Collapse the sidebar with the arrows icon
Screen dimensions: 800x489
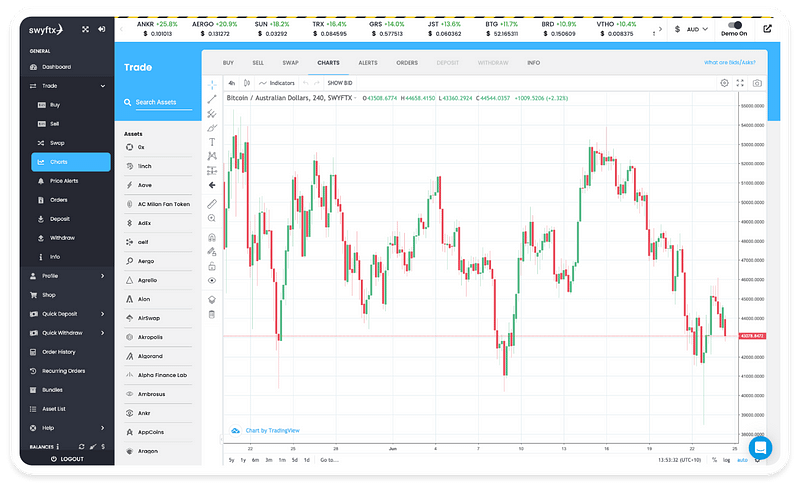tap(85, 29)
